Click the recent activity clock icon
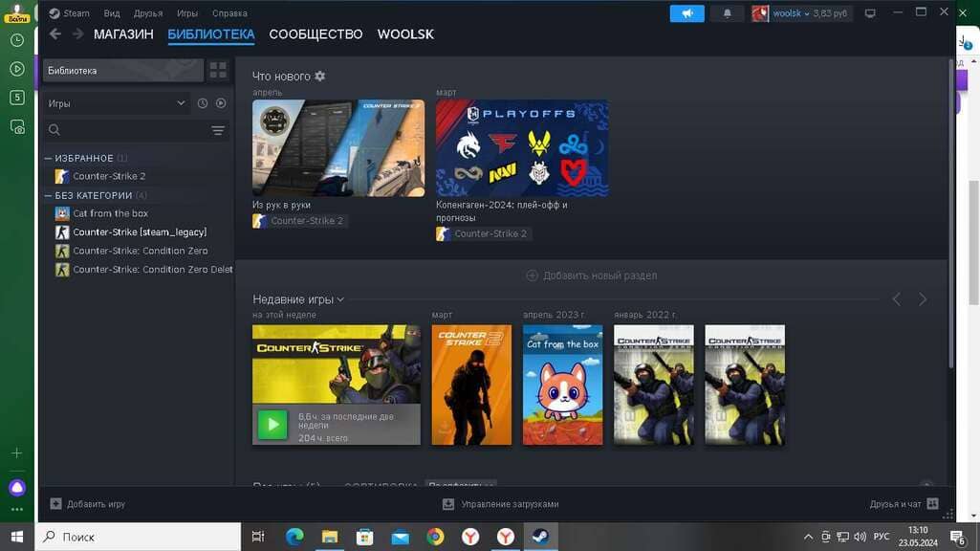Viewport: 980px width, 551px height. pos(203,103)
